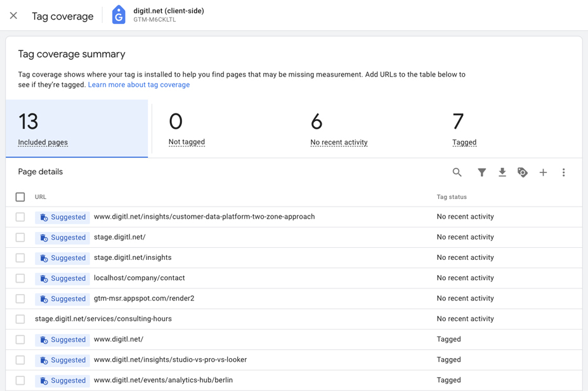Click the stage.digitl.net/insights URL text
The image size is (588, 391).
pyautogui.click(x=133, y=258)
